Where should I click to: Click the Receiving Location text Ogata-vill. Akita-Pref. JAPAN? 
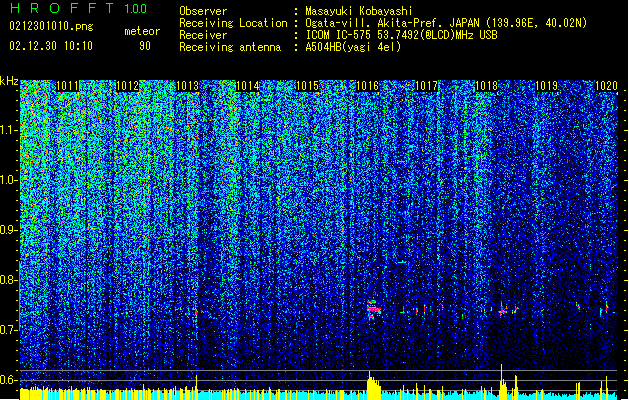tap(393, 23)
